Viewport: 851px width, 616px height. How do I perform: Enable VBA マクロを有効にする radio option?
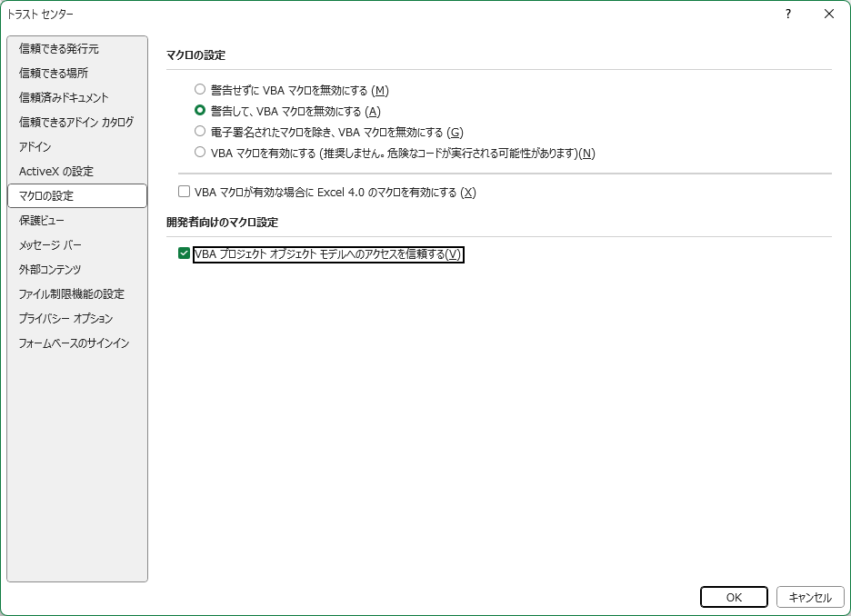pos(200,153)
